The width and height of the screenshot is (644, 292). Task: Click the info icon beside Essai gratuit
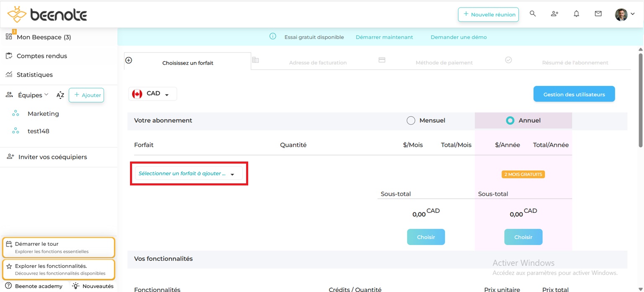tap(273, 36)
